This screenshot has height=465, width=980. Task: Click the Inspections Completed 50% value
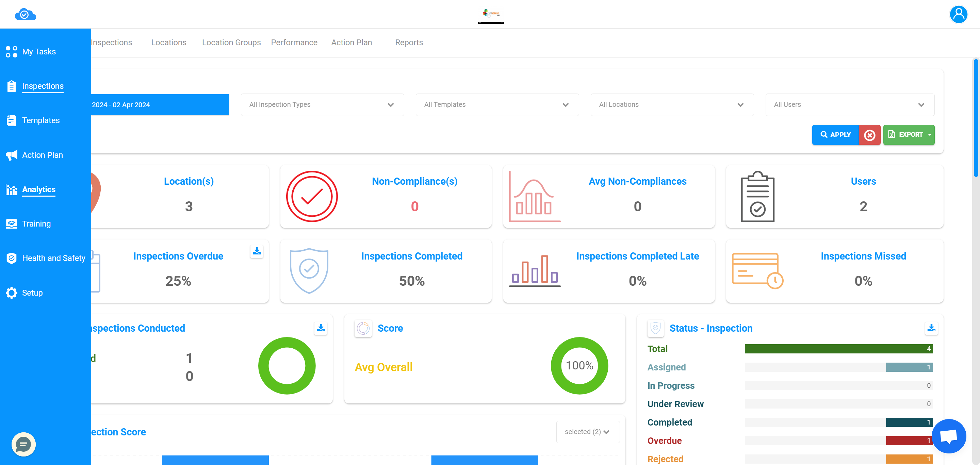coord(412,281)
